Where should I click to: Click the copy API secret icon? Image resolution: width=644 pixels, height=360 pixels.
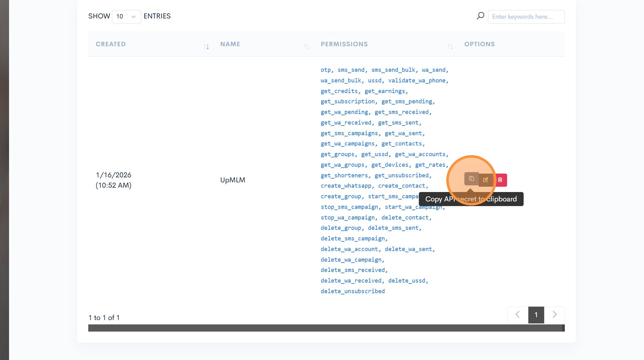pyautogui.click(x=471, y=179)
